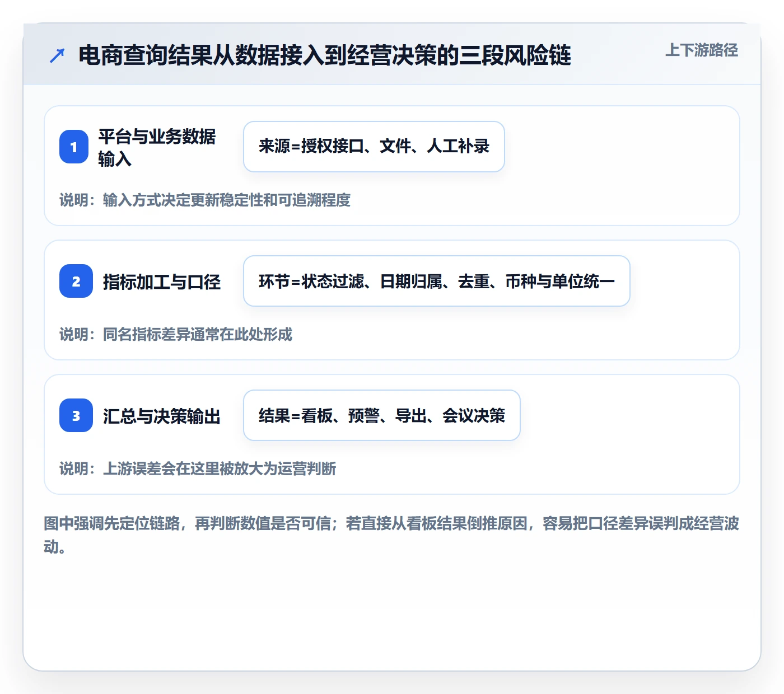Click the 上下游路径 label
This screenshot has height=694, width=784.
pos(702,50)
